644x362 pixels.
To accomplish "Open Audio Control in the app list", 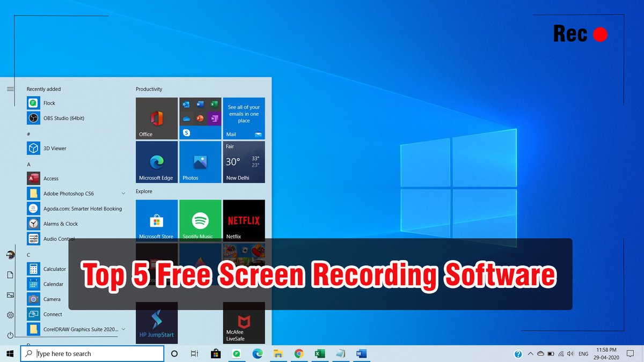I will tap(75, 239).
